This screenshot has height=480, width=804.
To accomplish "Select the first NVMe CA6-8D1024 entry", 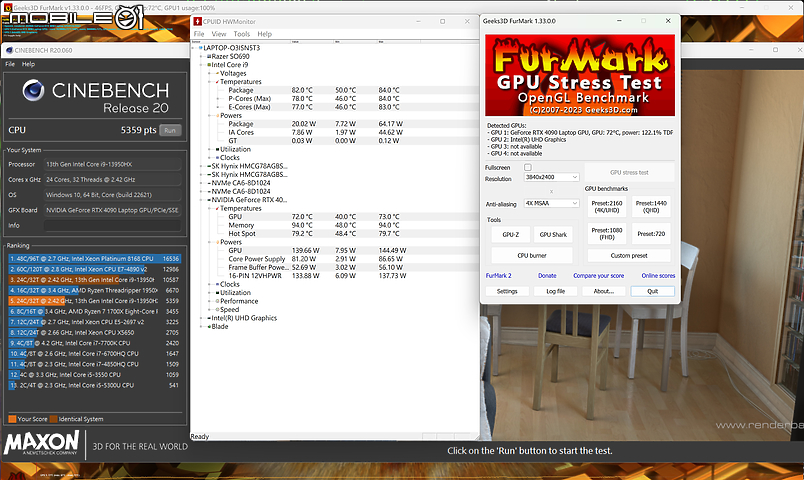I will 240,183.
